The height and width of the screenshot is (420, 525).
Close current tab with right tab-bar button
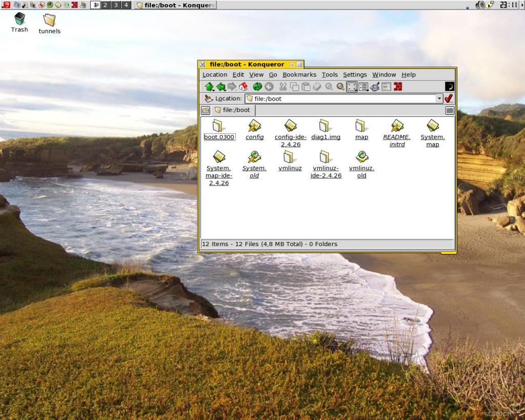click(450, 110)
